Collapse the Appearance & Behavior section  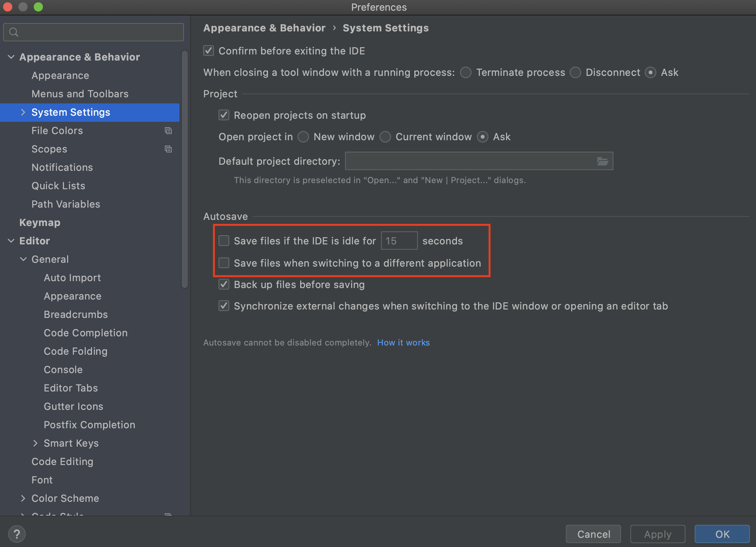(x=11, y=57)
